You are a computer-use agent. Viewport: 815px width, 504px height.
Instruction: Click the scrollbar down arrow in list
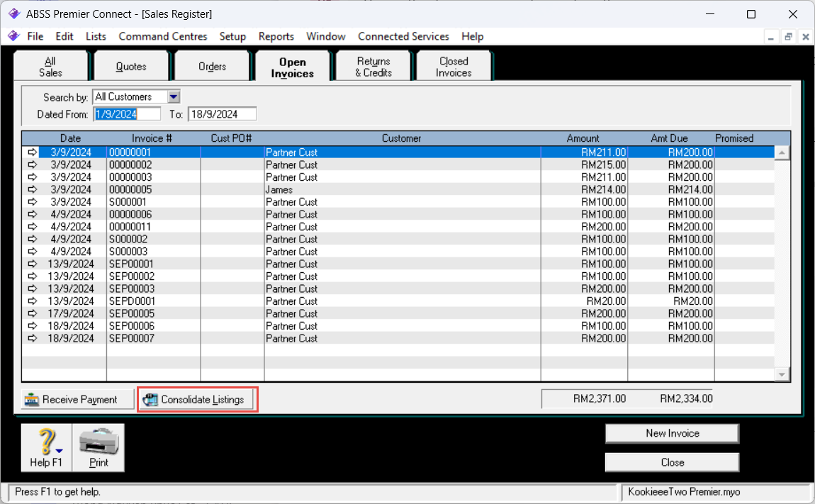pos(782,374)
